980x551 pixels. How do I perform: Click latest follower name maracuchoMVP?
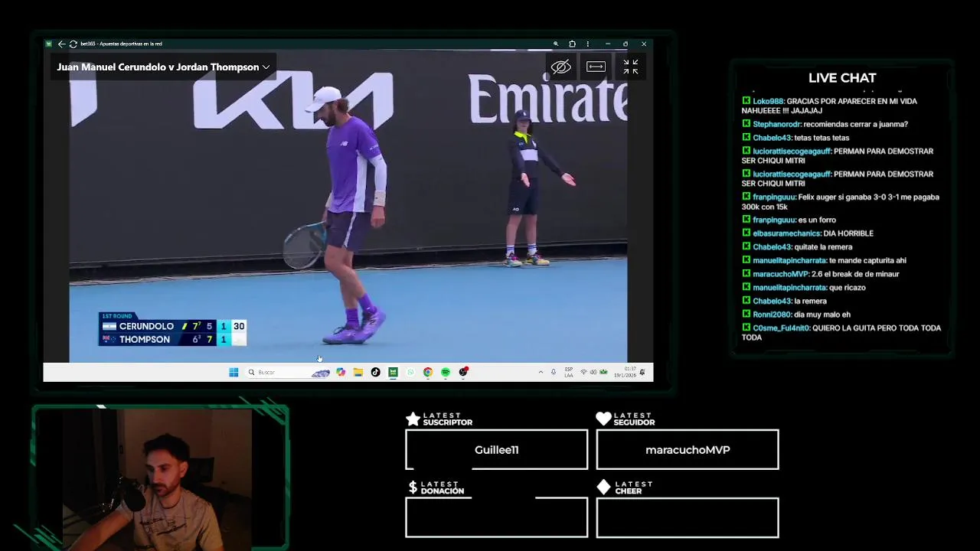coord(688,450)
